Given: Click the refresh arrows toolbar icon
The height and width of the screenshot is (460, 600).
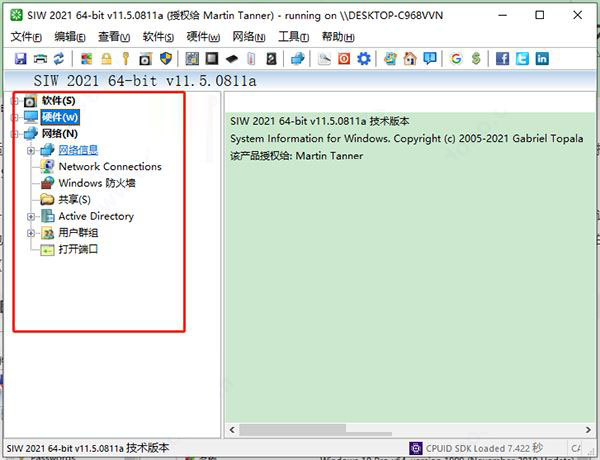Looking at the screenshot, I should [x=59, y=59].
